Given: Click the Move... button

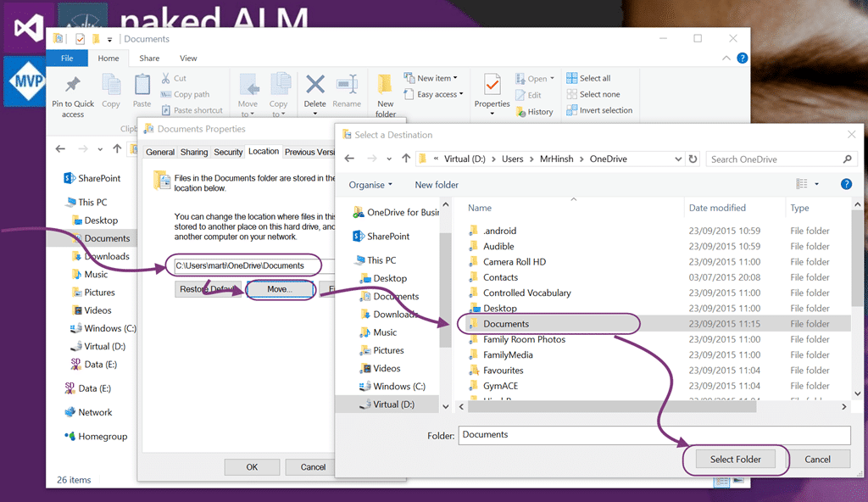Looking at the screenshot, I should pos(280,289).
